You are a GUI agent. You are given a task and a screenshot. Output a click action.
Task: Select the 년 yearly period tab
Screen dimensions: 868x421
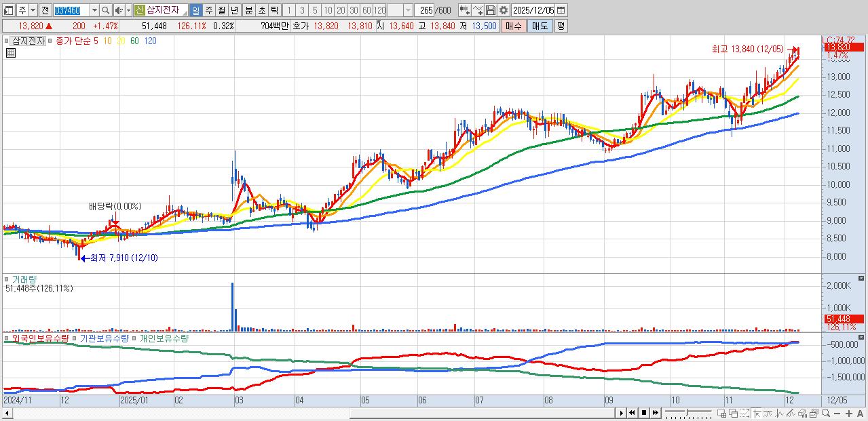pyautogui.click(x=234, y=10)
